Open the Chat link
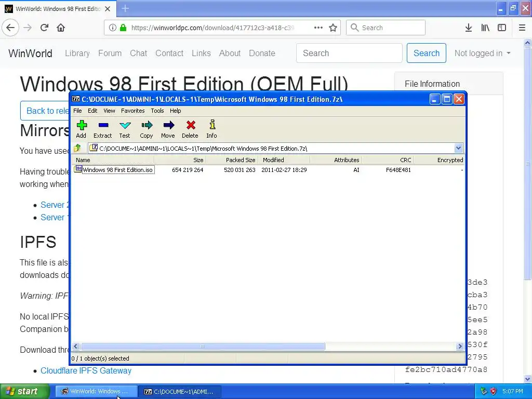Viewport: 532px width, 399px height. (x=138, y=54)
